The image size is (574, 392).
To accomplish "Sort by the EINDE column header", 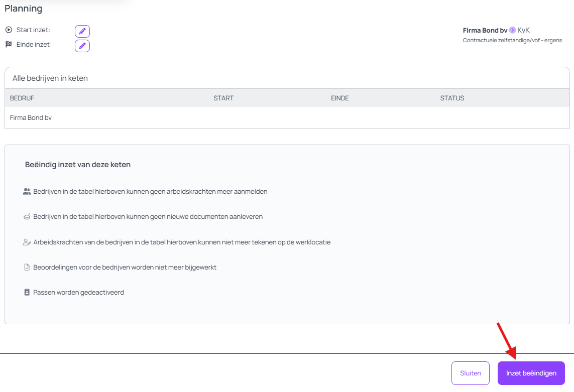I will [340, 98].
